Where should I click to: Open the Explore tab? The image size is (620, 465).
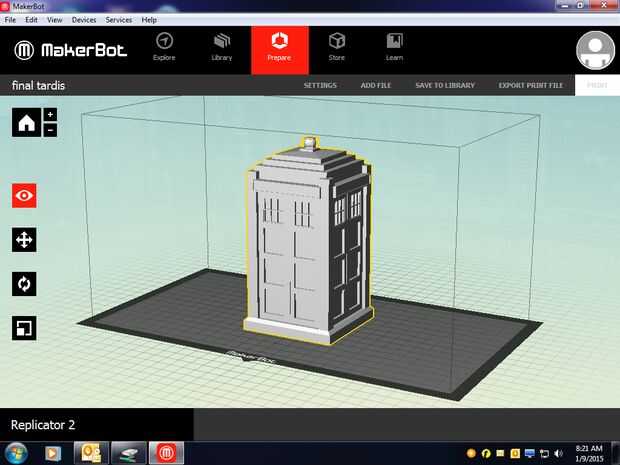point(164,47)
